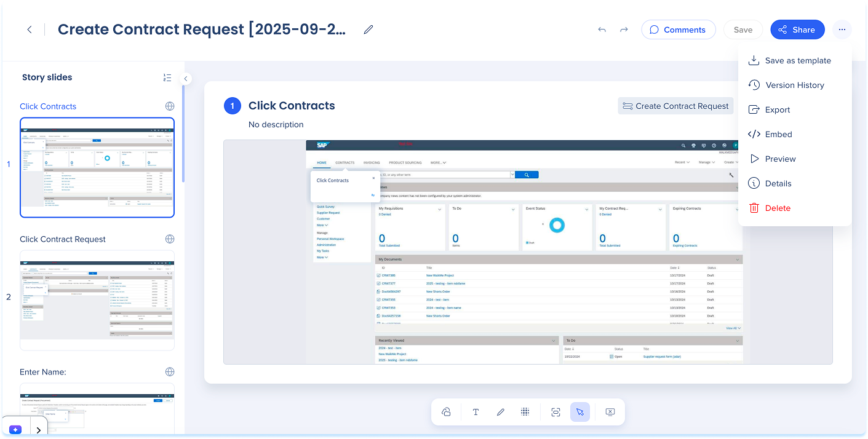This screenshot has width=868, height=439.
Task: Toggle globe icon for Click Contract Request slide
Action: [x=170, y=239]
